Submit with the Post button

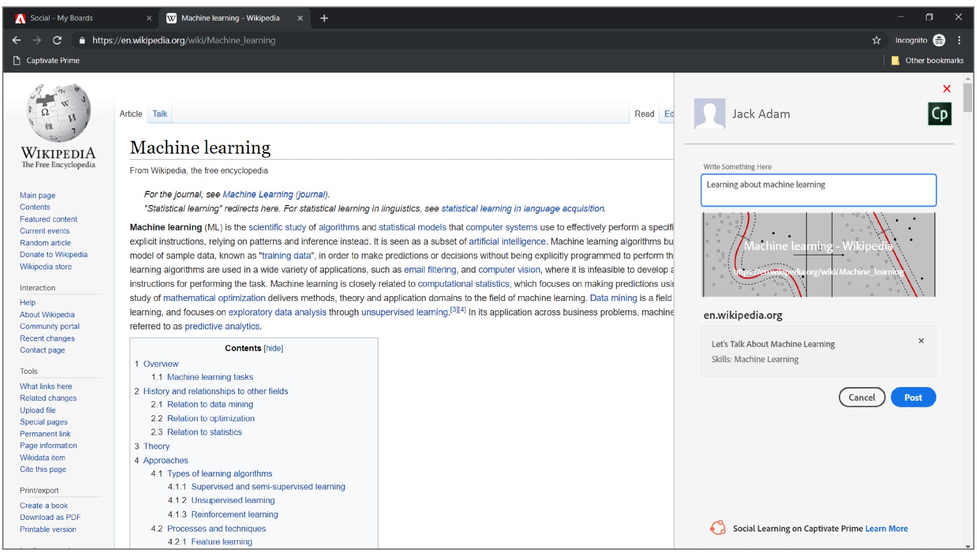(913, 397)
